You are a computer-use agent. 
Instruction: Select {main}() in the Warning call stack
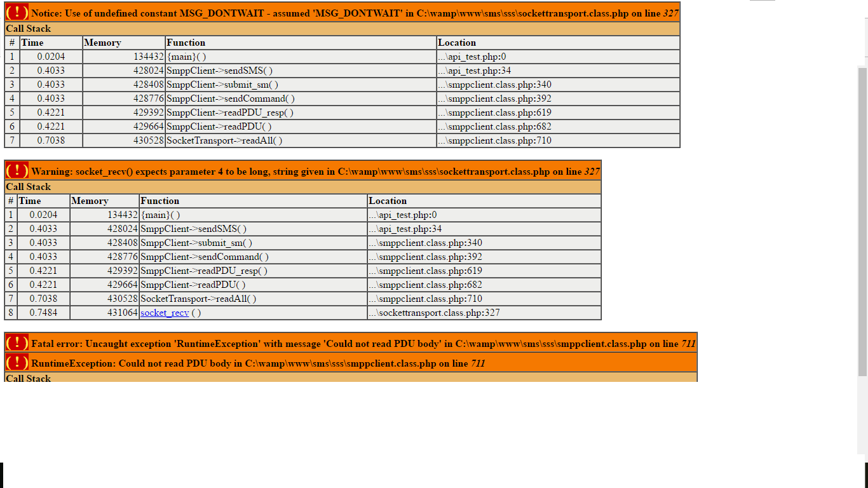161,215
